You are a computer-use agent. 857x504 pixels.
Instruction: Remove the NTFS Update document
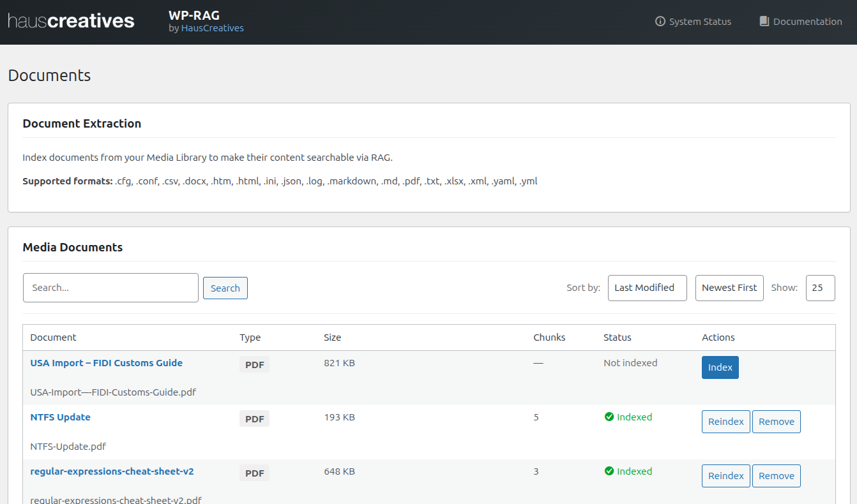[777, 422]
